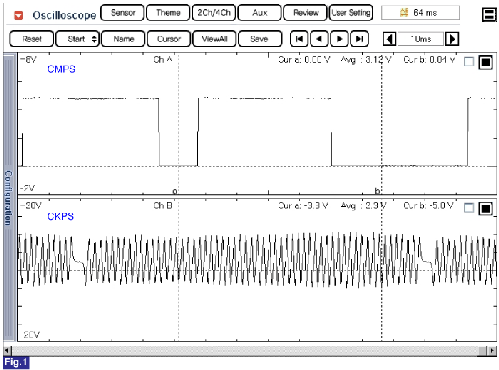The width and height of the screenshot is (499, 370).
Task: Select cursor a marker on Ch A
Action: point(175,191)
